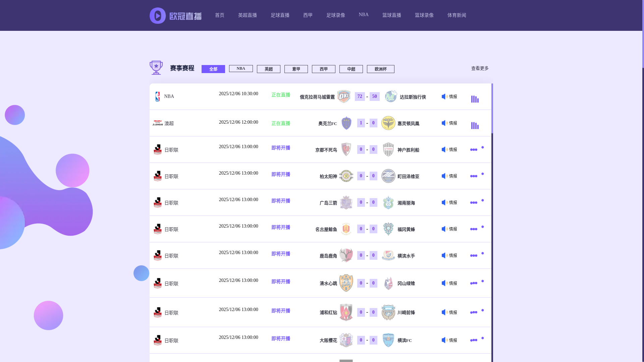Click the live bars icon in 澳超 row
The width and height of the screenshot is (644, 362).
click(x=475, y=125)
